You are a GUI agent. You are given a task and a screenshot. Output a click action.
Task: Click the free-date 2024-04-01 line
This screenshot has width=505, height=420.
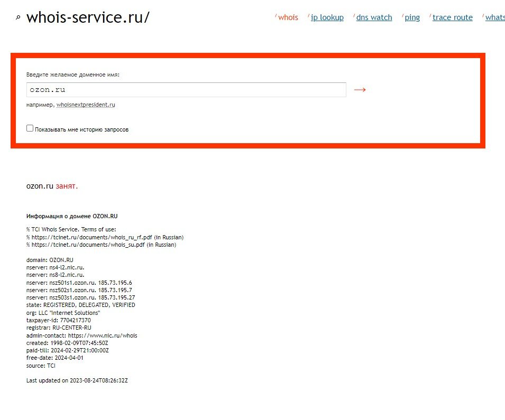click(55, 358)
